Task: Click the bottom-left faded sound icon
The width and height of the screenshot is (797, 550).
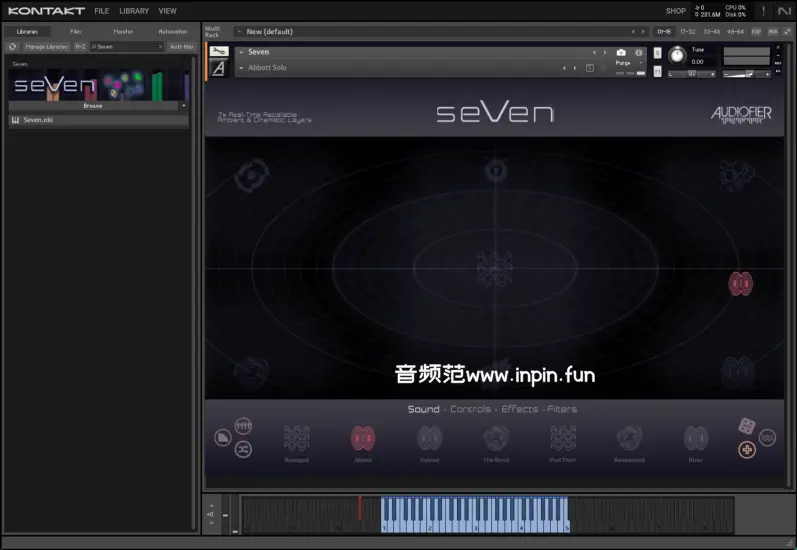Action: coord(251,373)
